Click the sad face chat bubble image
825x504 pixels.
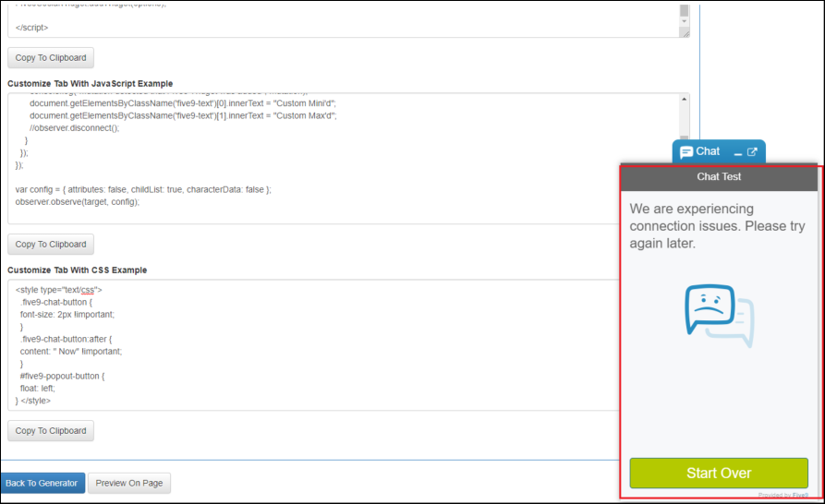(718, 316)
